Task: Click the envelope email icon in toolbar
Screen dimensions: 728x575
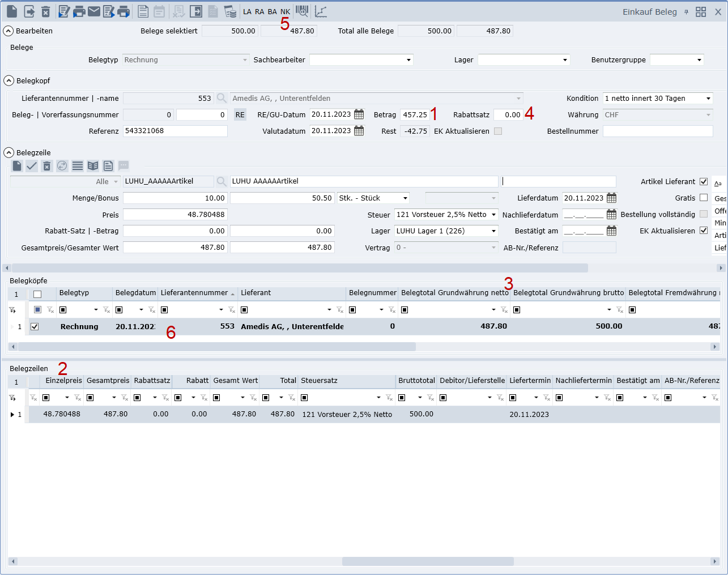Action: [x=94, y=11]
